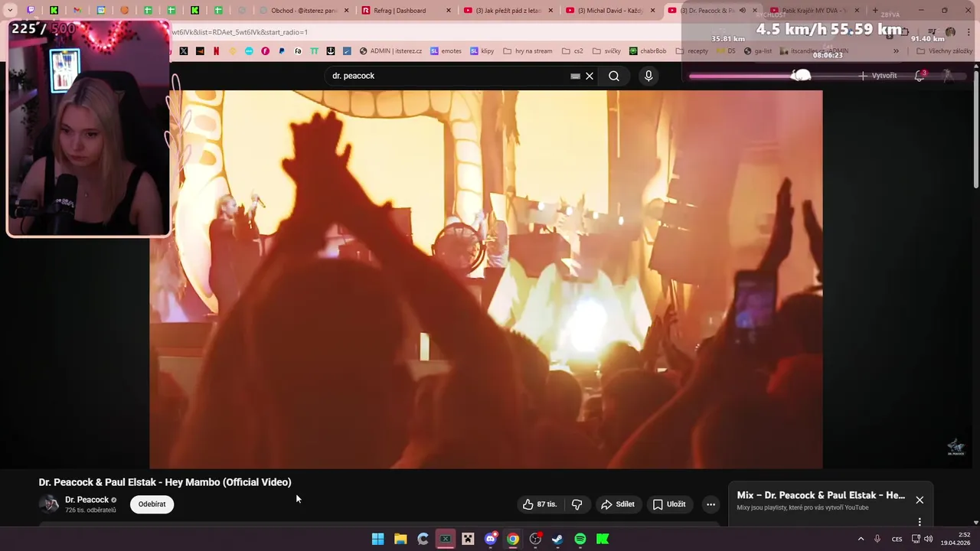Click the YouTube search magnifier button
The width and height of the screenshot is (980, 551).
coord(614,76)
